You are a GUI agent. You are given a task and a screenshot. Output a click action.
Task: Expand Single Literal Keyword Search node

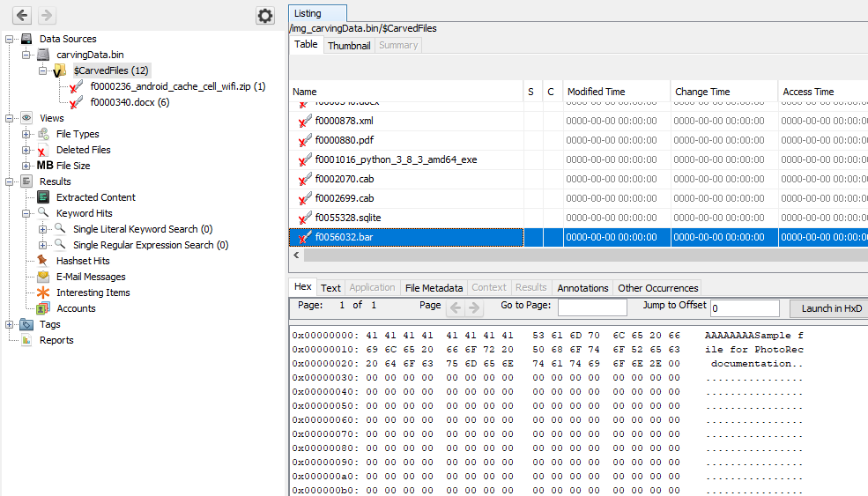click(x=43, y=229)
